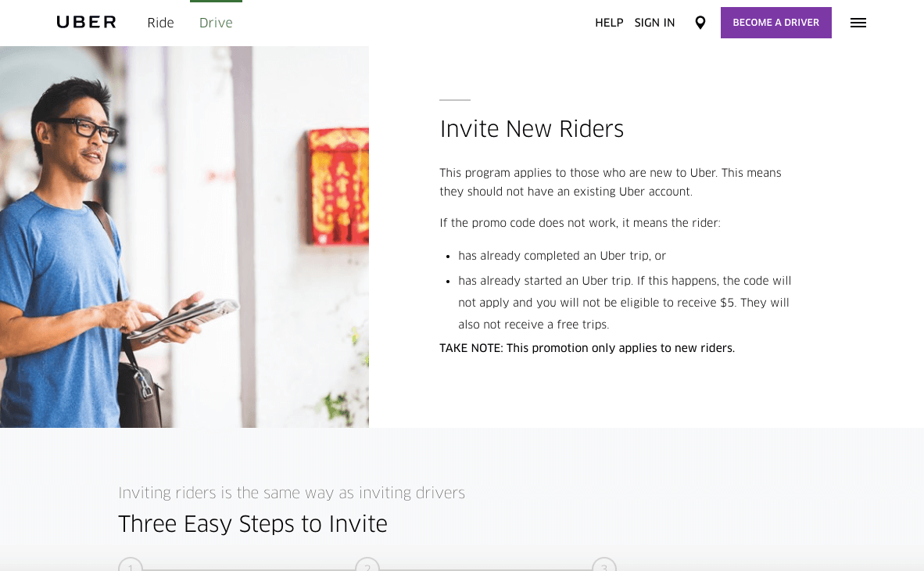Click the HELP icon in the header

(x=609, y=23)
